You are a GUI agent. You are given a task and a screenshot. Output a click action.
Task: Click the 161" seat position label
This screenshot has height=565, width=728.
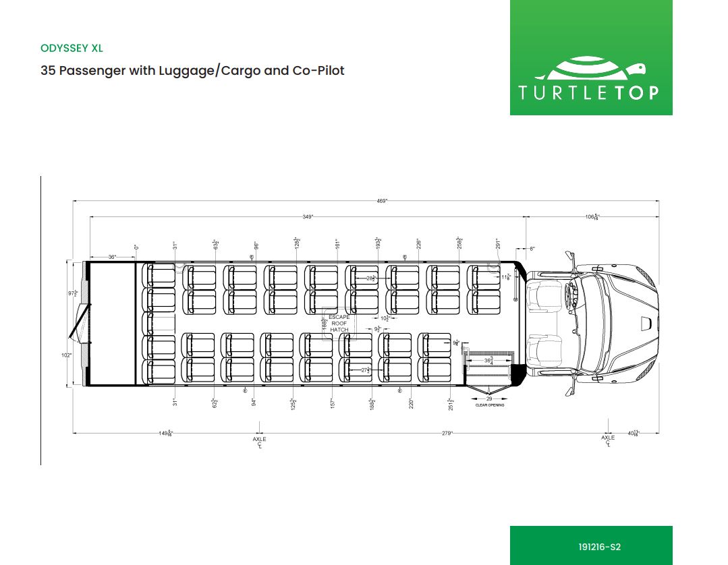pos(337,244)
